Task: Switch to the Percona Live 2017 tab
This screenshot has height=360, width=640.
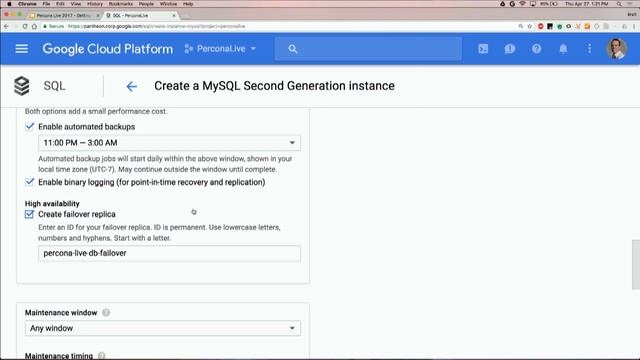Action: click(x=63, y=16)
